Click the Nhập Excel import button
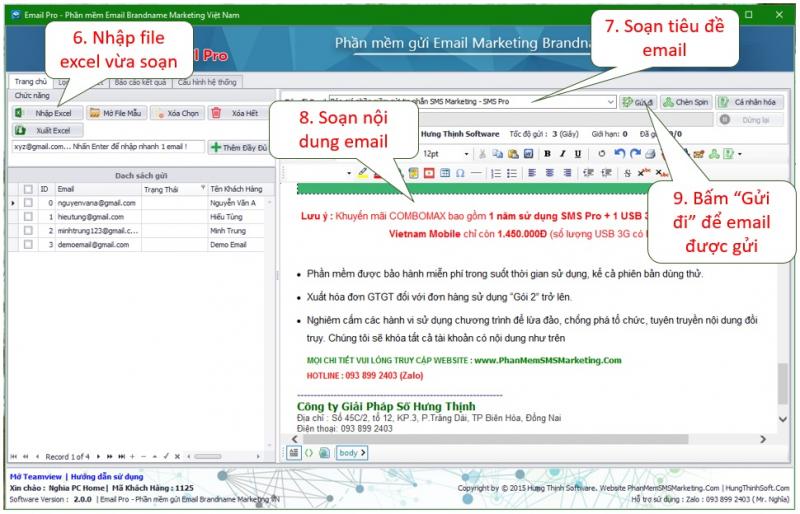The height and width of the screenshot is (514, 800). click(x=47, y=113)
